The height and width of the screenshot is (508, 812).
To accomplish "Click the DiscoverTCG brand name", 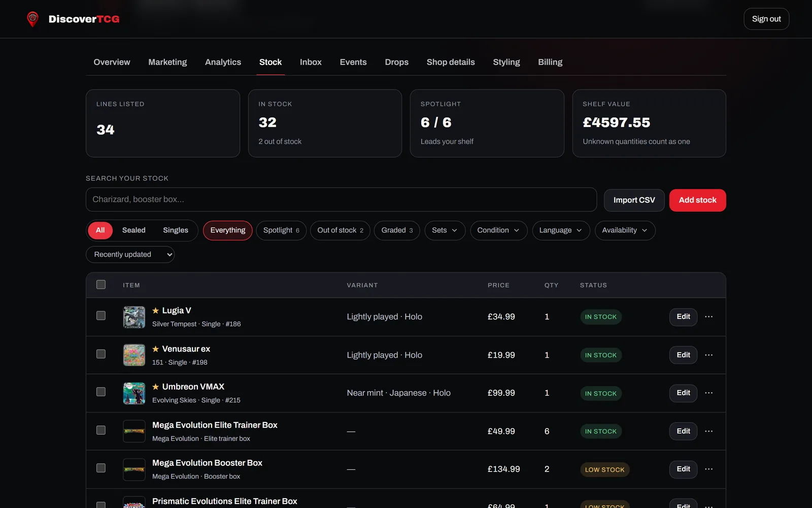I will coord(84,19).
